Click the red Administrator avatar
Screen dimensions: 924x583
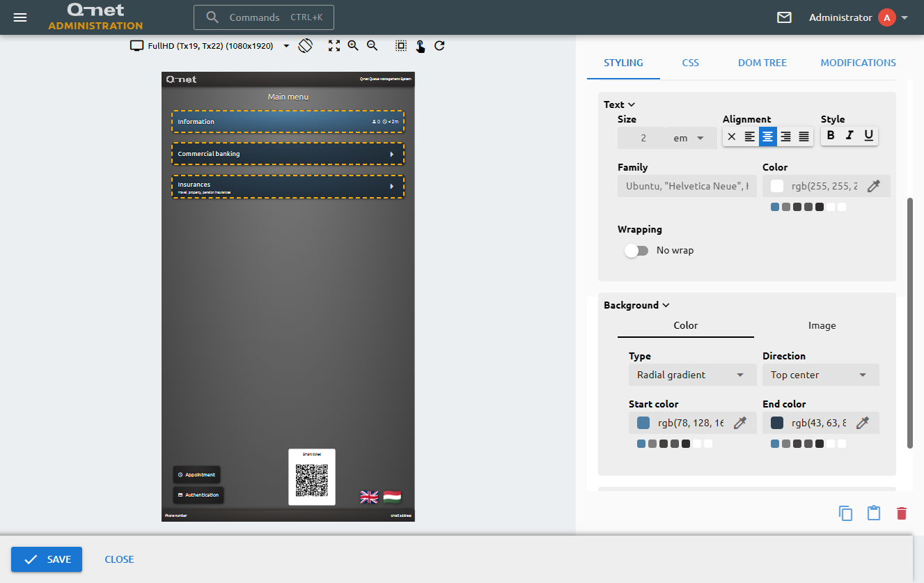(886, 18)
